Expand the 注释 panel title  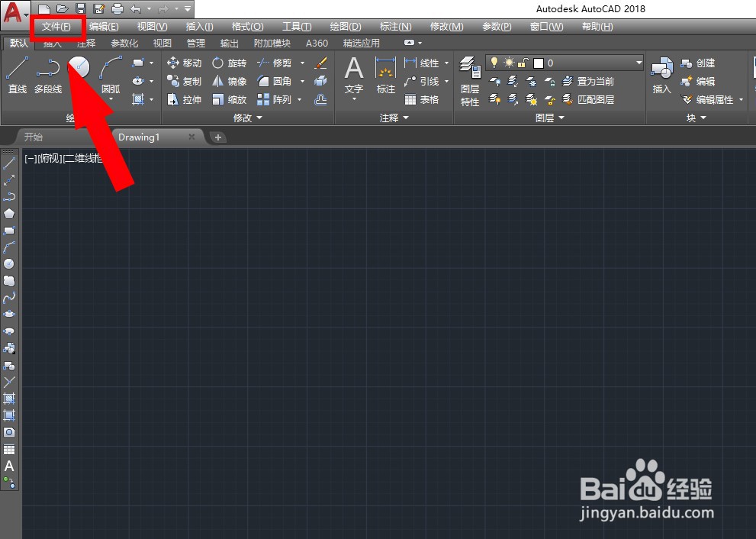tap(394, 118)
